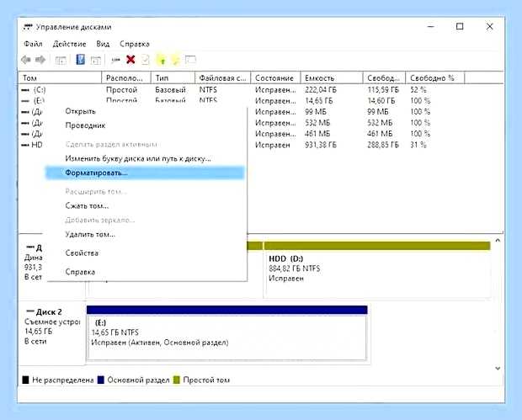Click the 931,38 ГБ capacity cell
This screenshot has height=420, width=522.
[321, 145]
